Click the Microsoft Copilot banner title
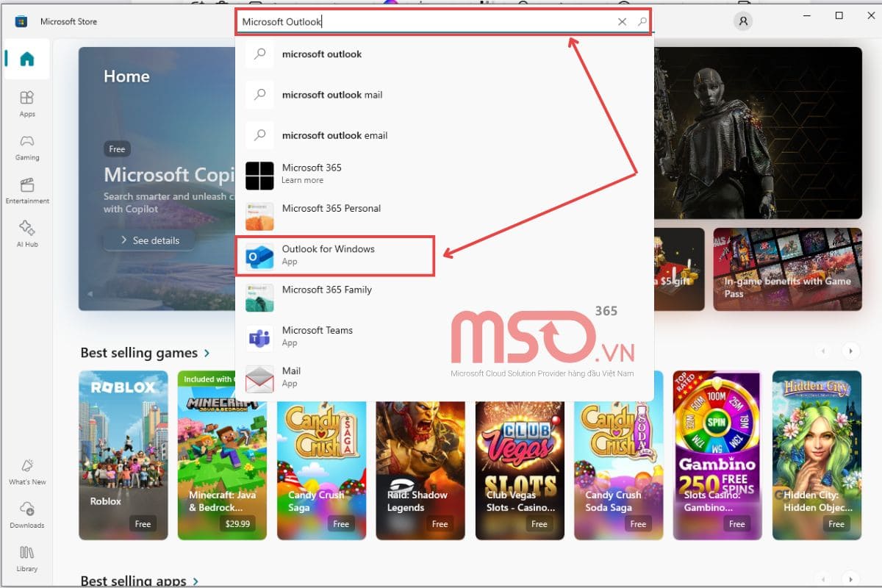 (168, 175)
